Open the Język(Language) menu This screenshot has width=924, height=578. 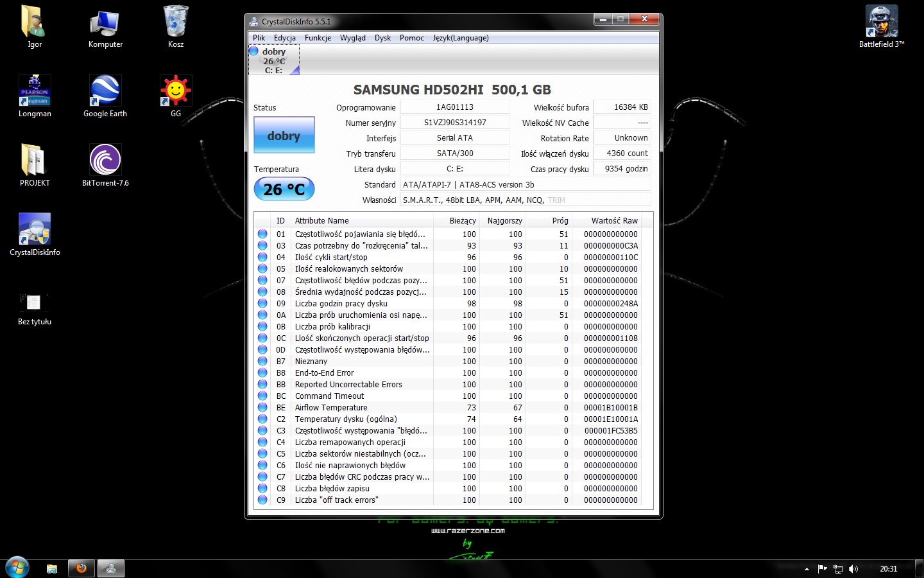pos(461,38)
